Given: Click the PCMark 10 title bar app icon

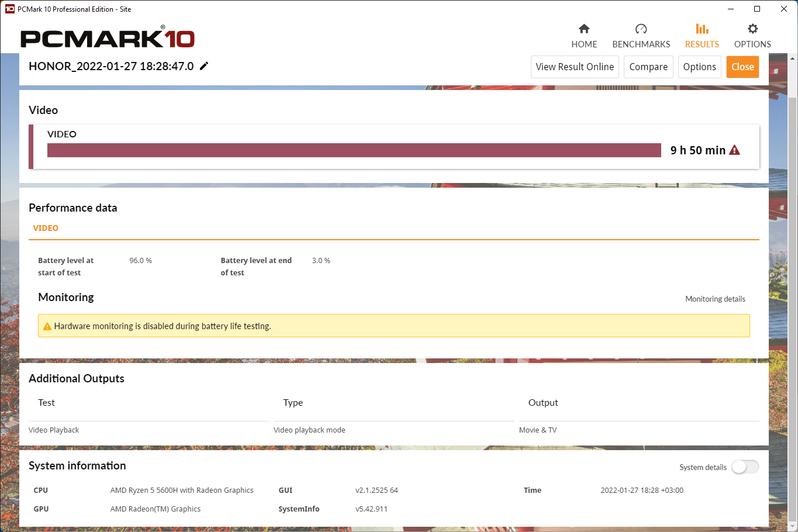Looking at the screenshot, I should point(9,9).
